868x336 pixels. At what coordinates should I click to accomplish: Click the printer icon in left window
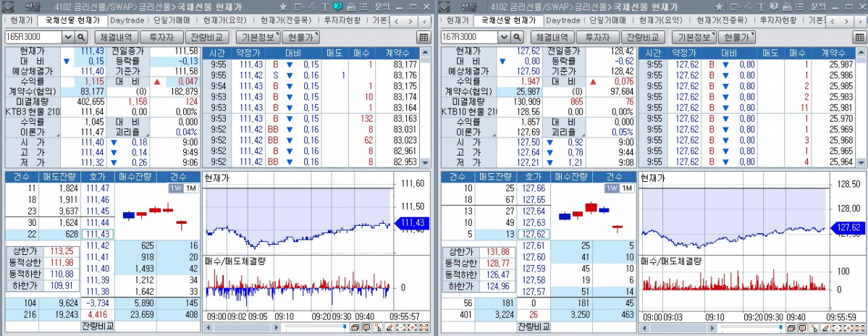click(x=351, y=7)
